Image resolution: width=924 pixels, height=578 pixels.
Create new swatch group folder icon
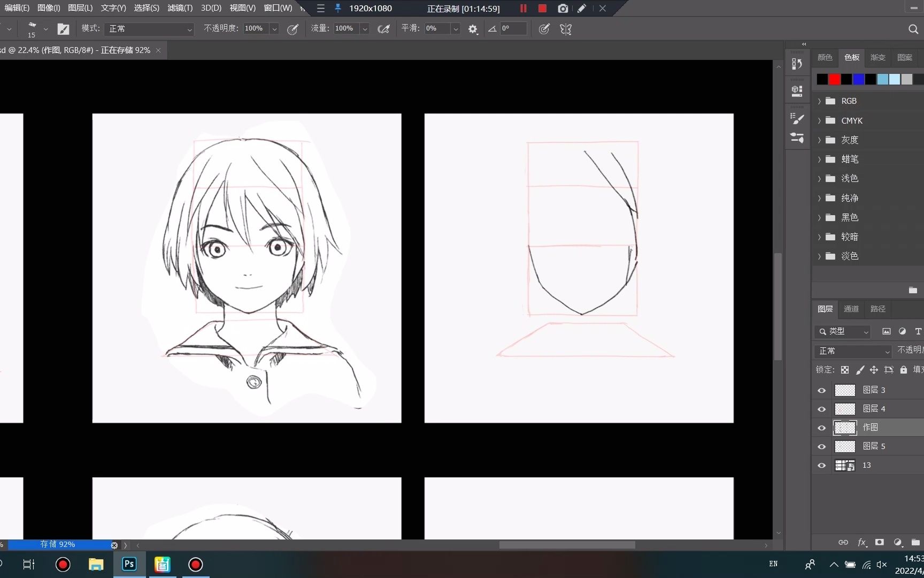[x=913, y=290]
